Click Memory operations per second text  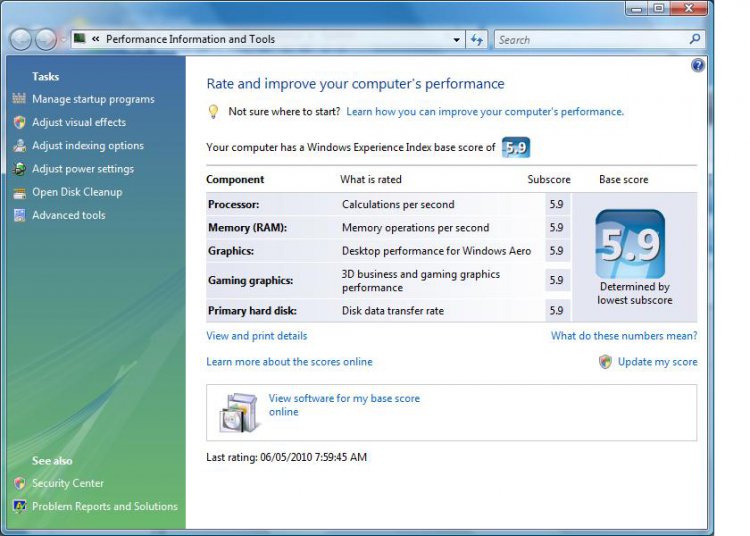(x=415, y=228)
